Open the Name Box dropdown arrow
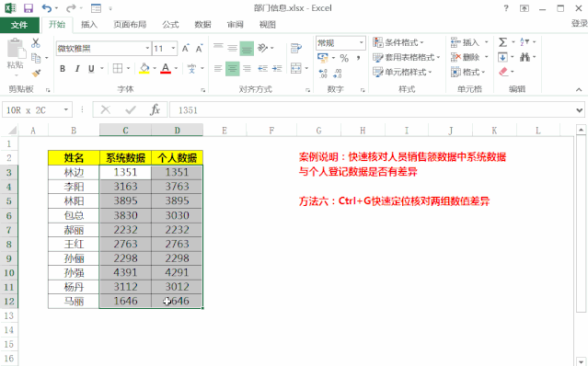The image size is (588, 366). pyautogui.click(x=66, y=109)
